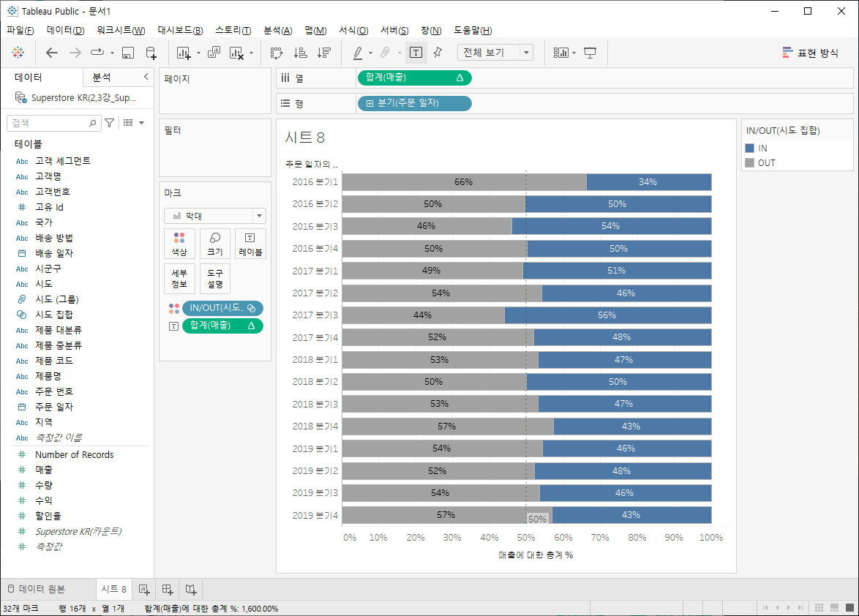Select the 매출 measure field
The height and width of the screenshot is (616, 859).
[x=44, y=470]
